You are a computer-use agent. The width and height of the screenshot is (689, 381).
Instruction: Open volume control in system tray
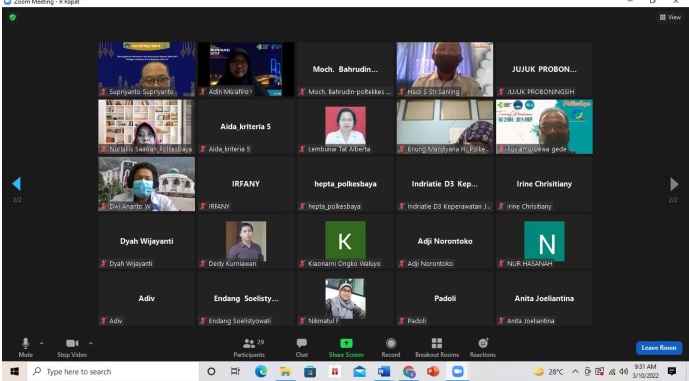(x=624, y=372)
